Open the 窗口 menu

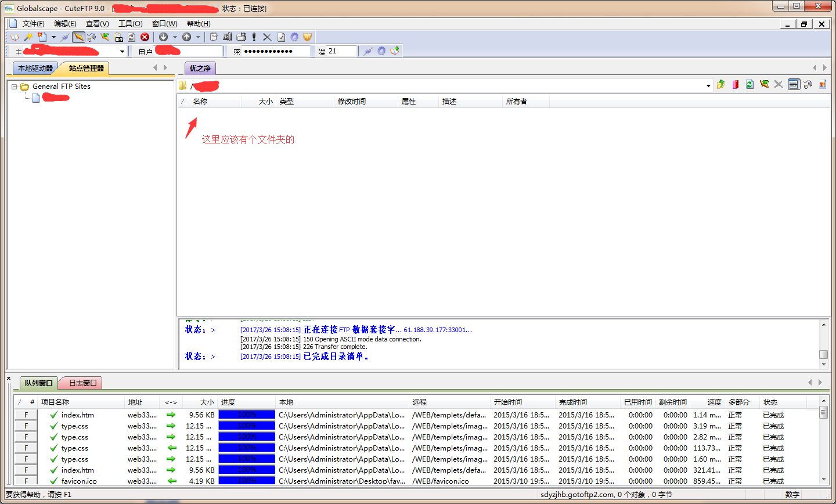point(164,24)
